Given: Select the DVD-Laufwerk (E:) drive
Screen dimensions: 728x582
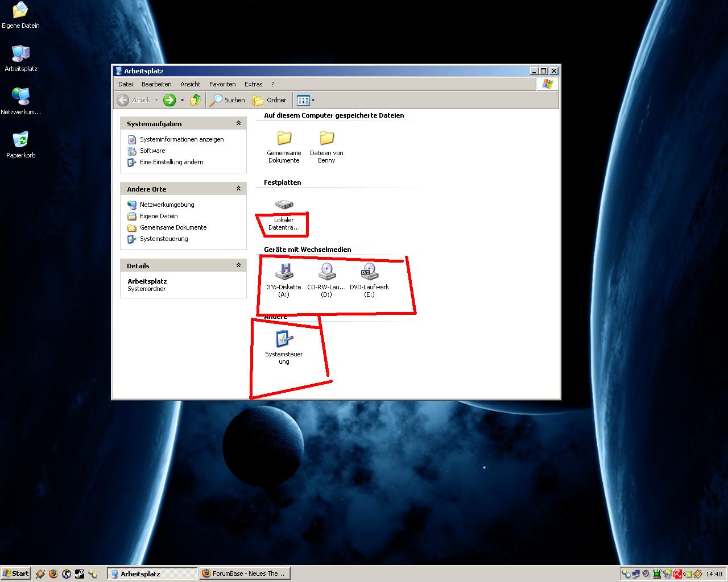Looking at the screenshot, I should pos(369,280).
